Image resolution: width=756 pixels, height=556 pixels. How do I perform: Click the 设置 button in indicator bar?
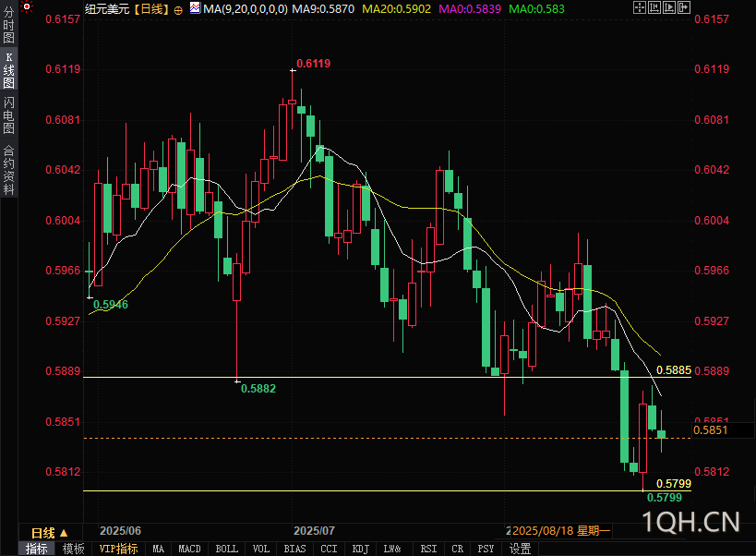pyautogui.click(x=520, y=549)
